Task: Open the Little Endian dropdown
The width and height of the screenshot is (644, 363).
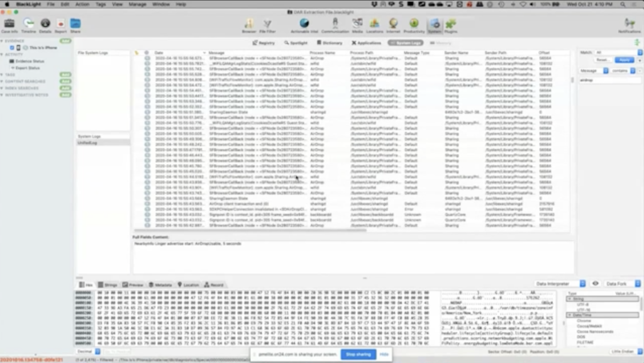Action: [x=626, y=352]
